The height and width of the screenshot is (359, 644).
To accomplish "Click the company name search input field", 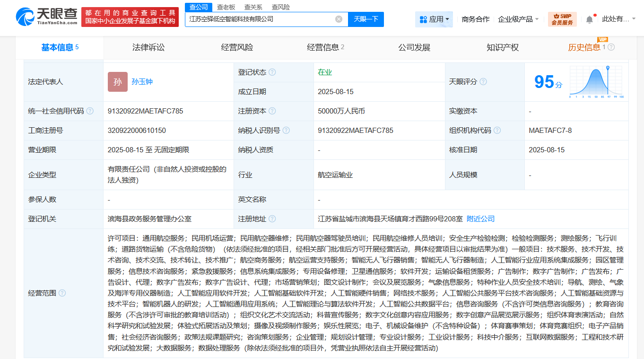I will [260, 19].
